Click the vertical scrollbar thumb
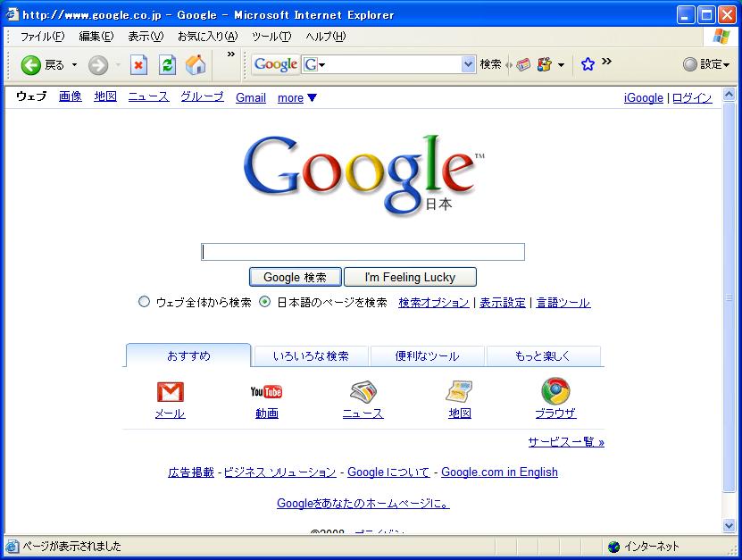742x560 pixels. pyautogui.click(x=729, y=297)
